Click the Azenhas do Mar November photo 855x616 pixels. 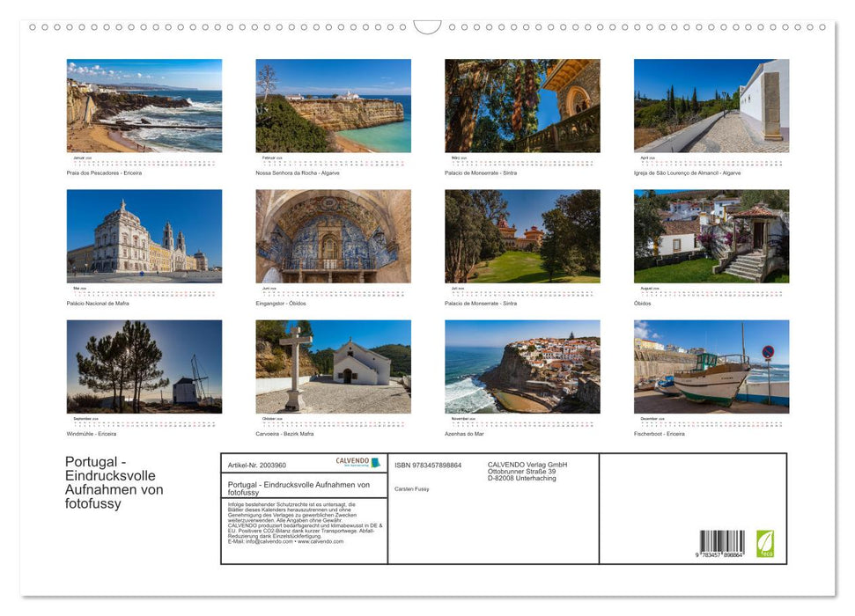pyautogui.click(x=520, y=366)
